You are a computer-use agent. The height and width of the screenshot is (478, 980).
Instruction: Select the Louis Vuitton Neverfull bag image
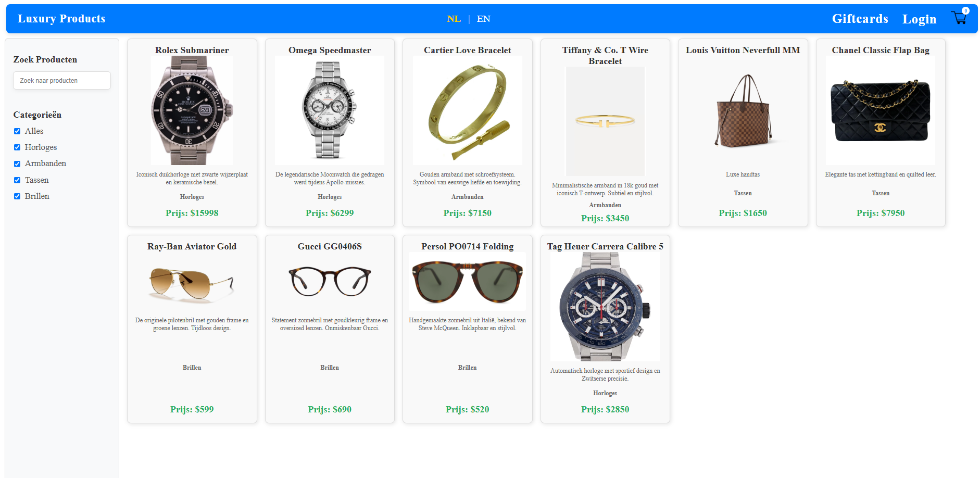click(743, 110)
